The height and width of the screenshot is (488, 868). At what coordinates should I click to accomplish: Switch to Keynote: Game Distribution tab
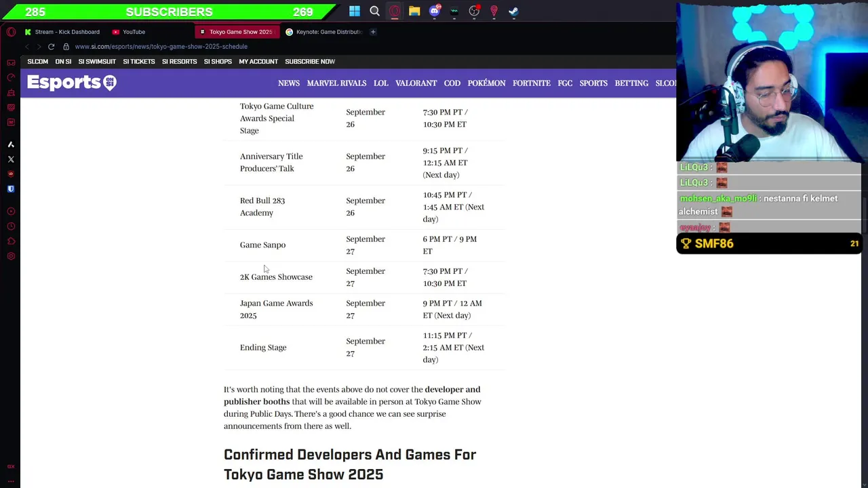324,32
